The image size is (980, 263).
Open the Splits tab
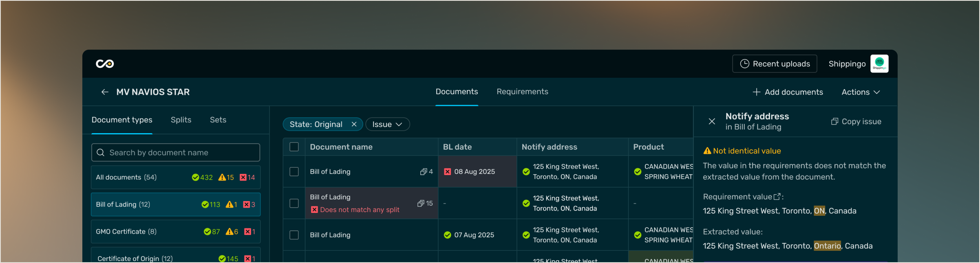[x=181, y=120]
